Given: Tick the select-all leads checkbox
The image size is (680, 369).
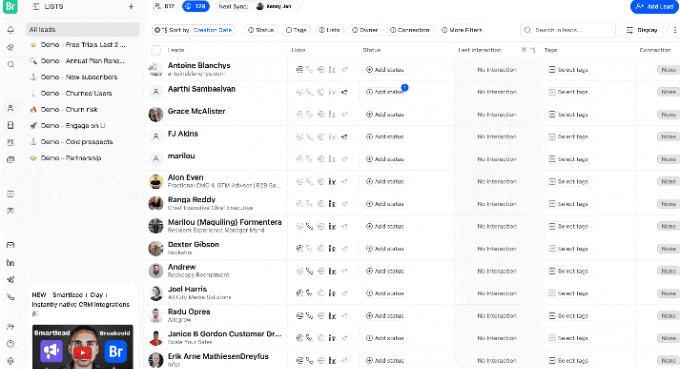Looking at the screenshot, I should (156, 50).
